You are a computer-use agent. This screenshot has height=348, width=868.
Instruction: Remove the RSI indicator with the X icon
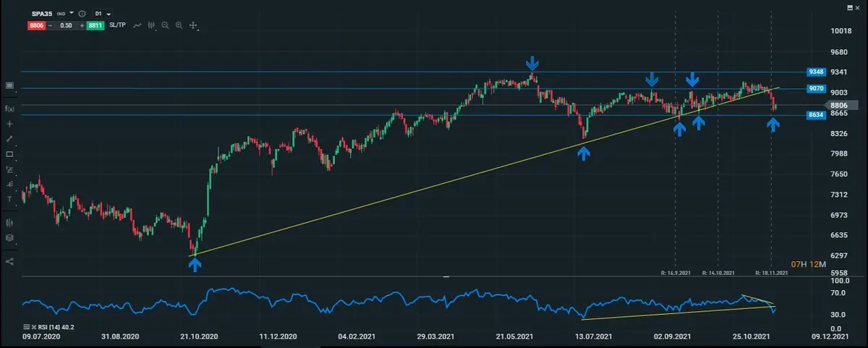pyautogui.click(x=34, y=327)
